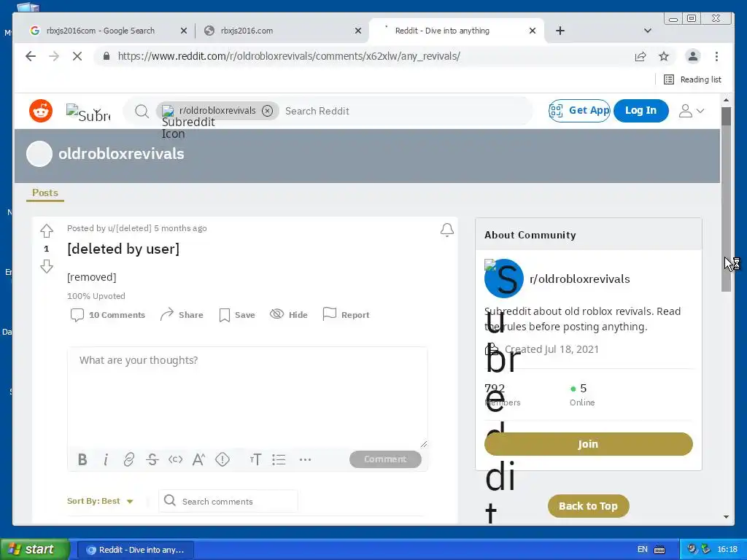The width and height of the screenshot is (747, 560).
Task: Close the Reddit browser tab
Action: [x=533, y=31]
